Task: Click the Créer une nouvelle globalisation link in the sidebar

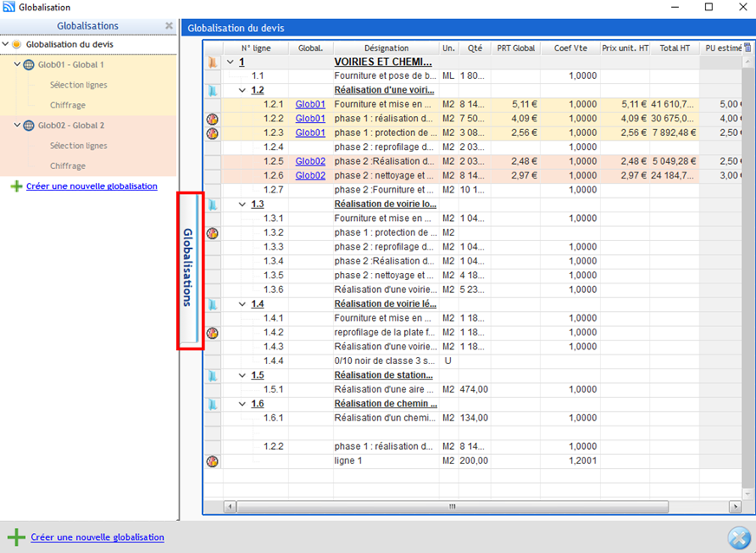Action: coord(92,186)
